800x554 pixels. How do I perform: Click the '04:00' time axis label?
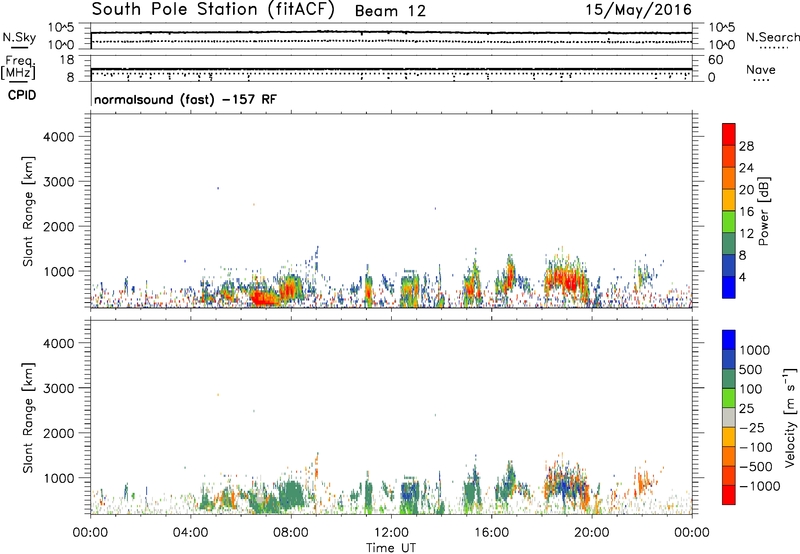pos(191,533)
